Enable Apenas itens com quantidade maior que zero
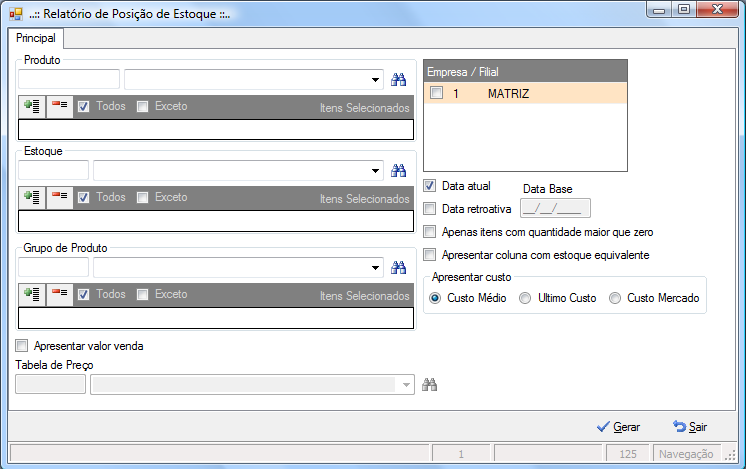The height and width of the screenshot is (469, 746). tap(430, 232)
